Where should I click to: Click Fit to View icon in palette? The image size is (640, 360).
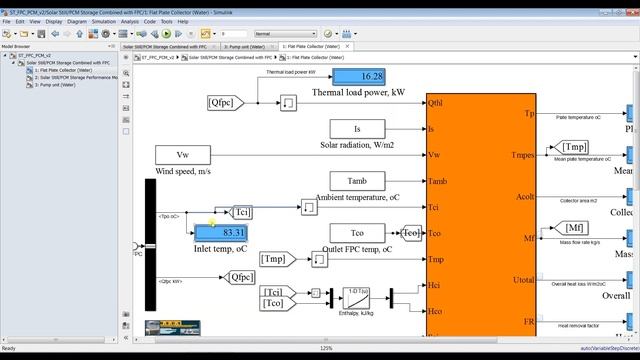tap(126, 85)
